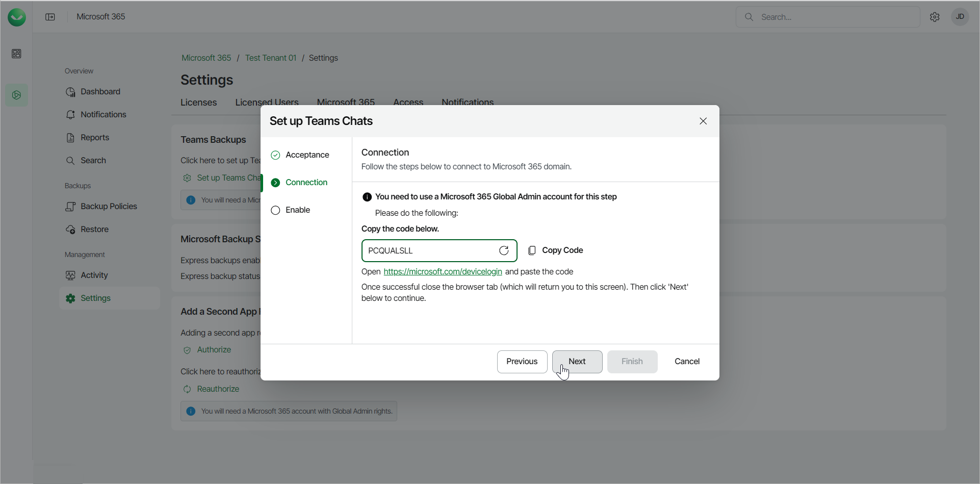Click the Next button
This screenshot has width=980, height=484.
click(x=577, y=362)
